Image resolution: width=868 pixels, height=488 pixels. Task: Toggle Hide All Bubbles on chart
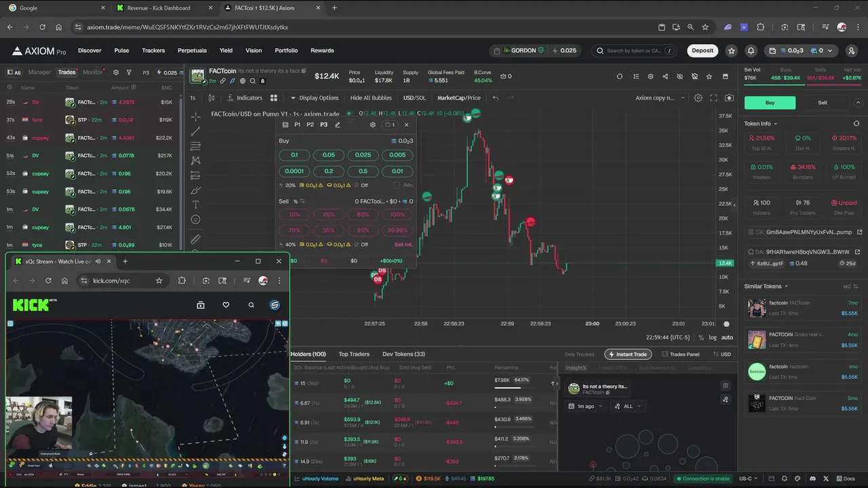point(370,98)
